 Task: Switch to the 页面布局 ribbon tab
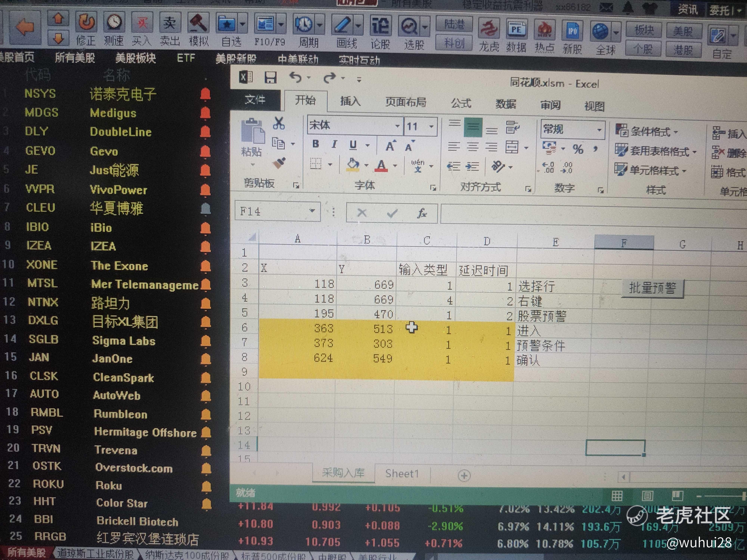(406, 102)
